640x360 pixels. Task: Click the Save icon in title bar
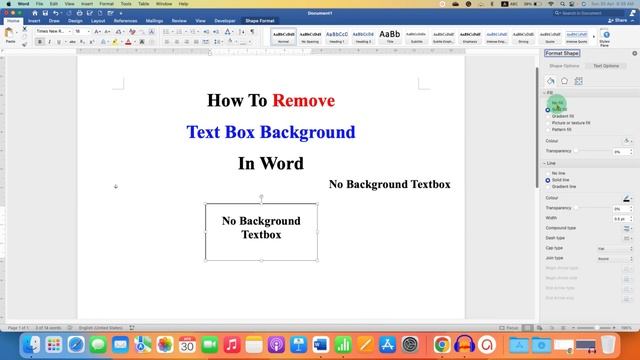click(x=45, y=13)
